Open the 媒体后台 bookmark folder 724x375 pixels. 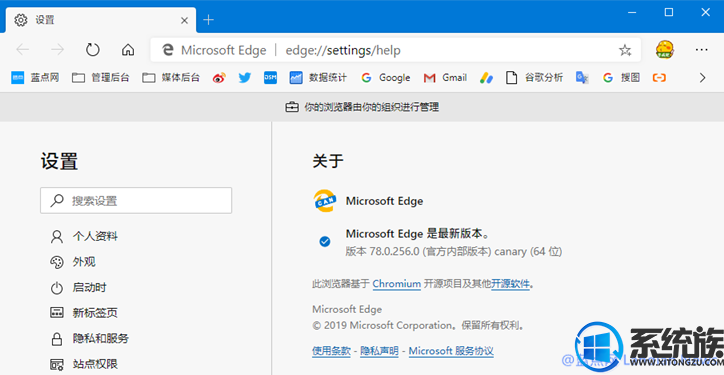coord(171,78)
